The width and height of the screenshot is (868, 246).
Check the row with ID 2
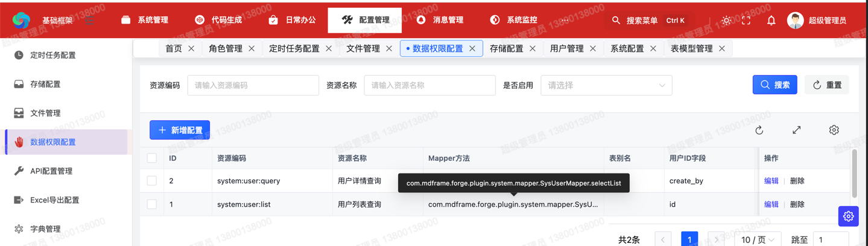coord(152,181)
